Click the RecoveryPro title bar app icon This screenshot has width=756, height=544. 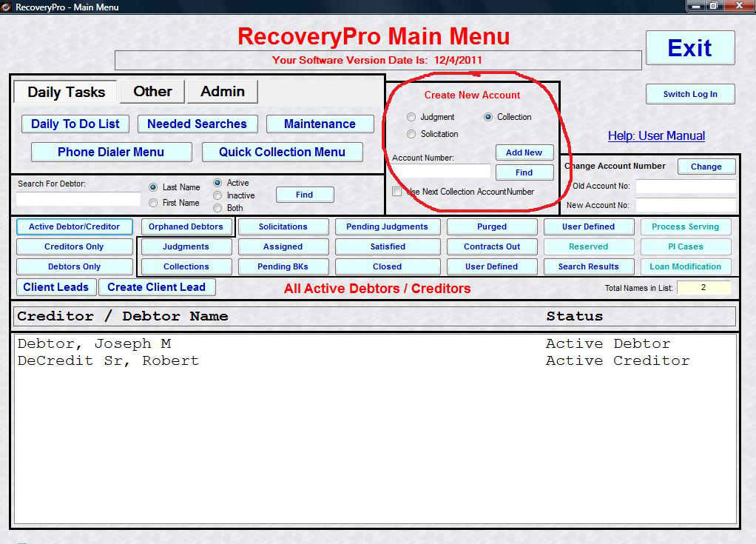click(x=6, y=7)
